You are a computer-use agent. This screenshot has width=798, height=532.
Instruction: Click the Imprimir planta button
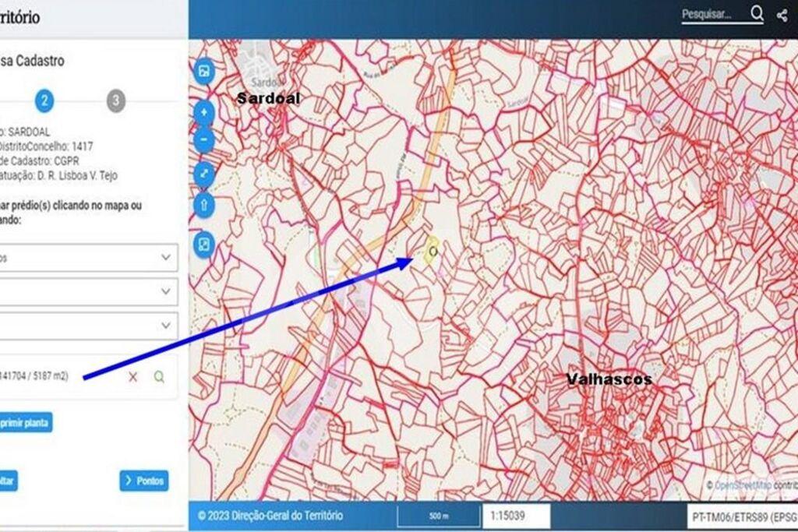pyautogui.click(x=25, y=423)
